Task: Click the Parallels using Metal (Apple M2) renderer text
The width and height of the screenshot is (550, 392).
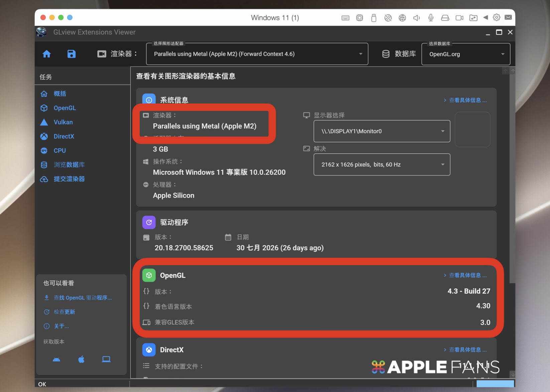Action: 204,126
